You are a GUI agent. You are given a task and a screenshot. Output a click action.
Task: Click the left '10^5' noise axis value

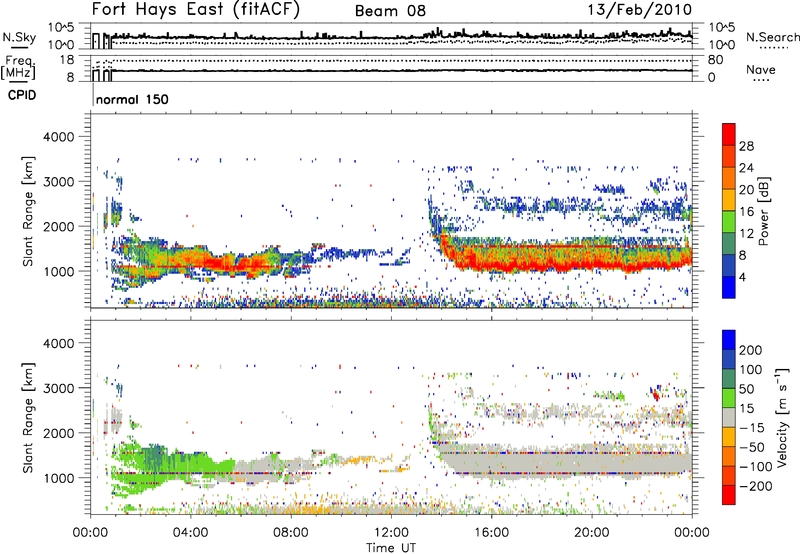[61, 28]
